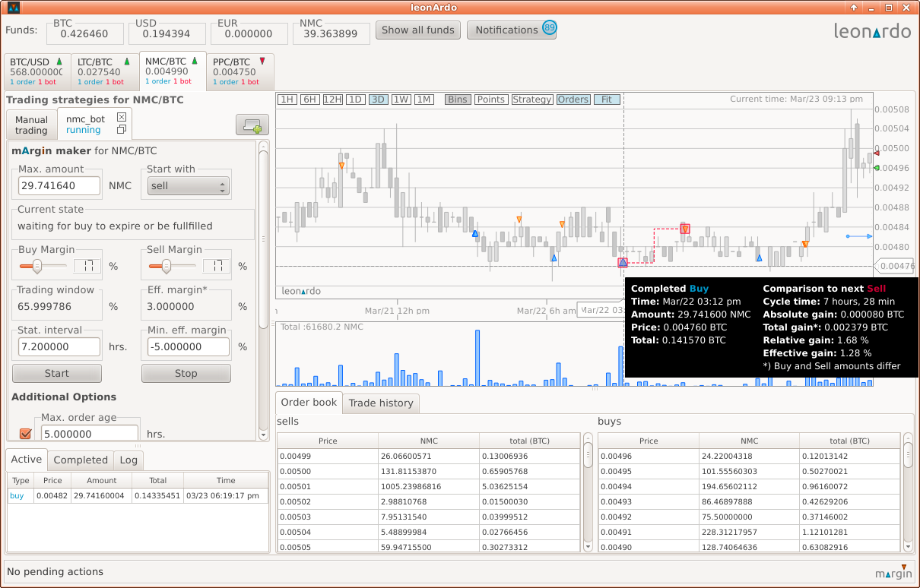This screenshot has width=920, height=588.
Task: Click the Sell Margin slider handle
Action: [x=167, y=266]
